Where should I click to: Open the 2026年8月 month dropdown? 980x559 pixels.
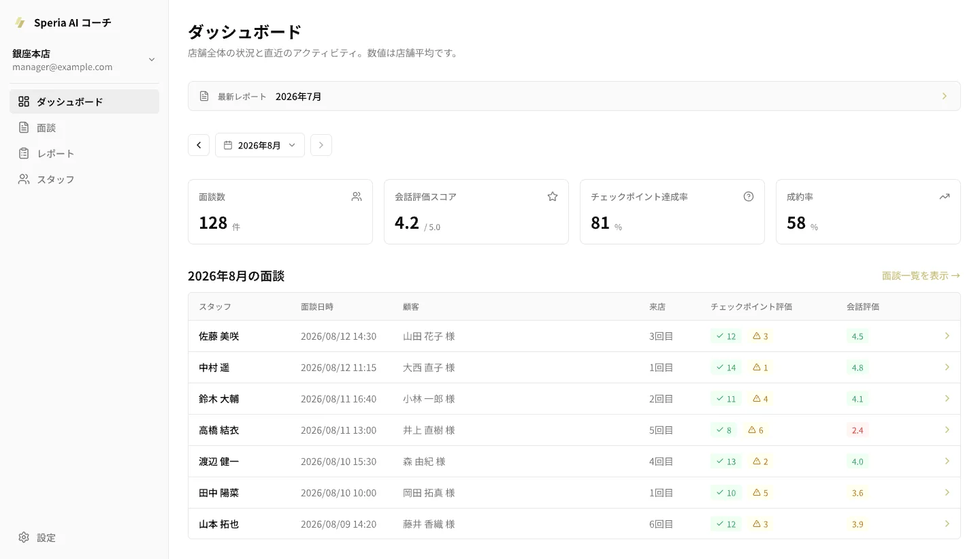click(x=260, y=145)
